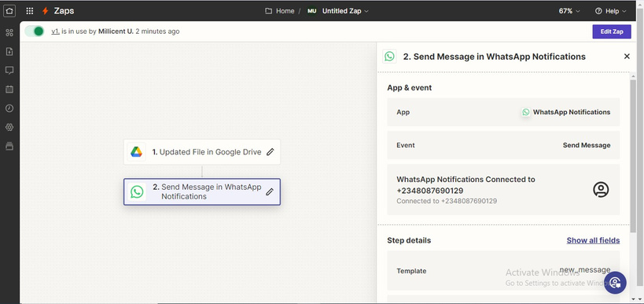This screenshot has height=304, width=644.
Task: Select the Updated File in Google Drive step
Action: 201,152
